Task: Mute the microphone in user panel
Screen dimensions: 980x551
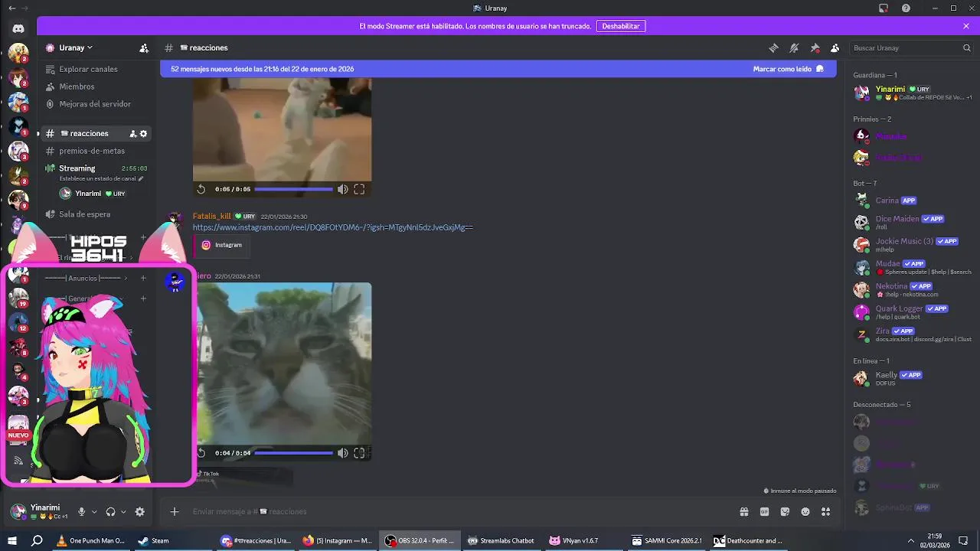Action: pos(81,512)
